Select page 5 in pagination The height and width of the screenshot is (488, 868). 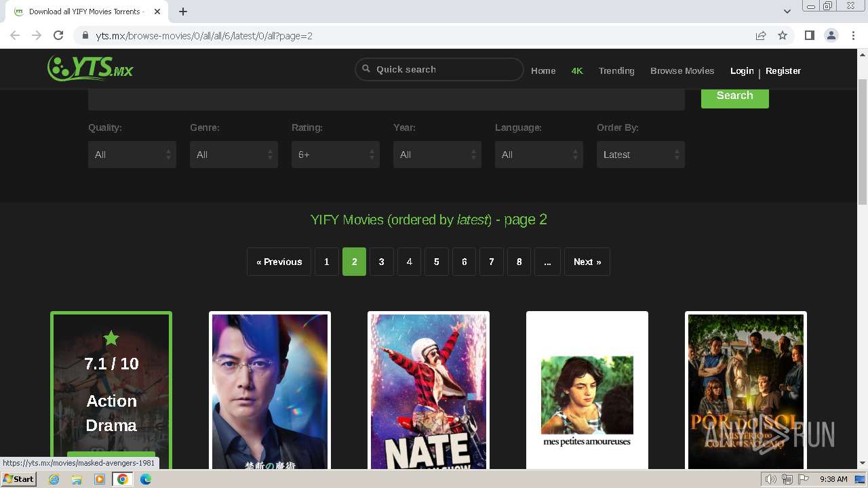(x=437, y=262)
